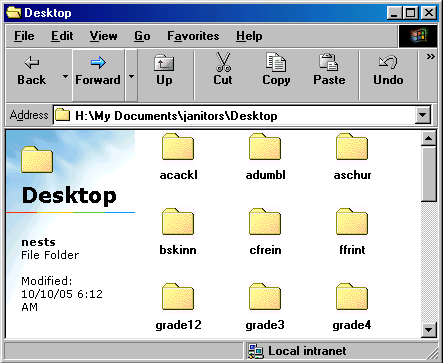Open the View menu
The height and width of the screenshot is (363, 443).
click(x=103, y=36)
